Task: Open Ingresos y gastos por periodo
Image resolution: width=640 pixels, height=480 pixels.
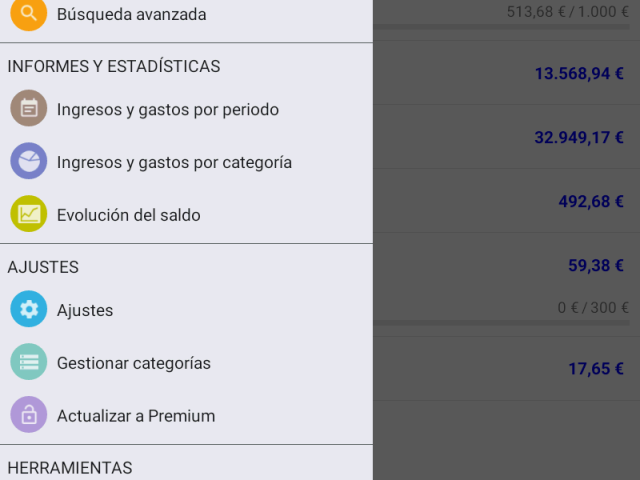Action: (x=168, y=110)
